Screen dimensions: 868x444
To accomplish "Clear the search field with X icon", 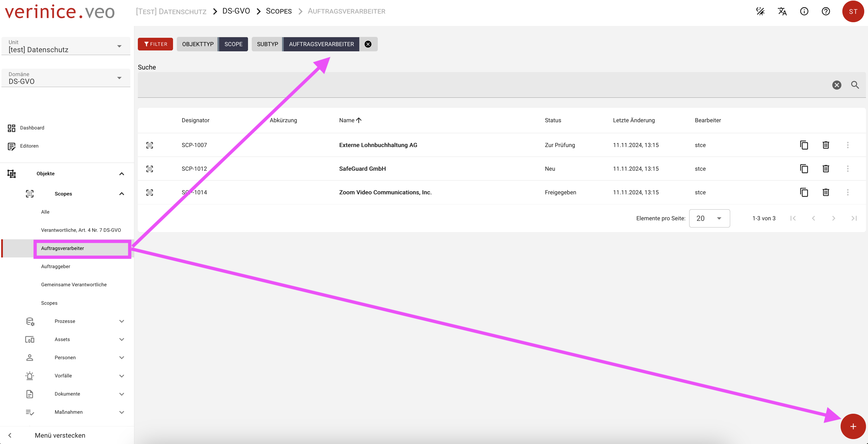I will pyautogui.click(x=837, y=85).
